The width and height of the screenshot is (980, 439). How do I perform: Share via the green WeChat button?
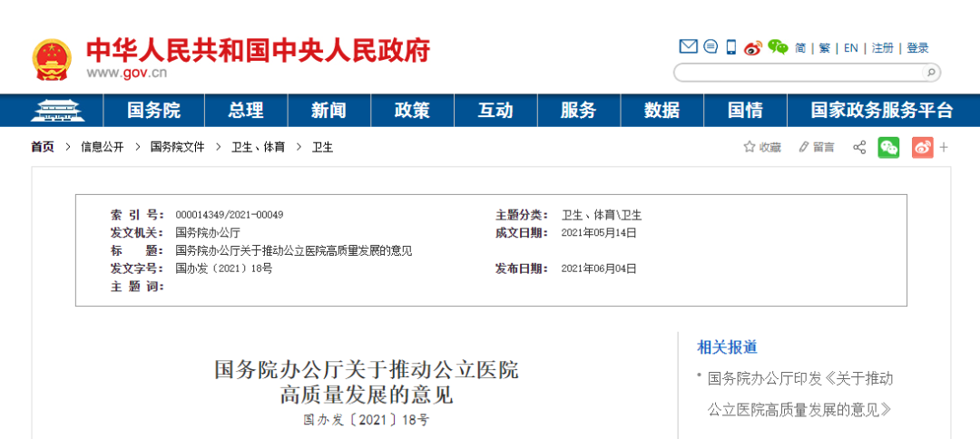[888, 147]
